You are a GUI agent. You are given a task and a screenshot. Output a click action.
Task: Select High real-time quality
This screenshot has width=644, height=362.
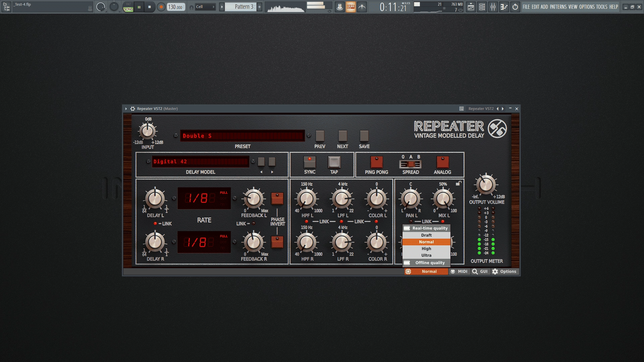tap(426, 249)
